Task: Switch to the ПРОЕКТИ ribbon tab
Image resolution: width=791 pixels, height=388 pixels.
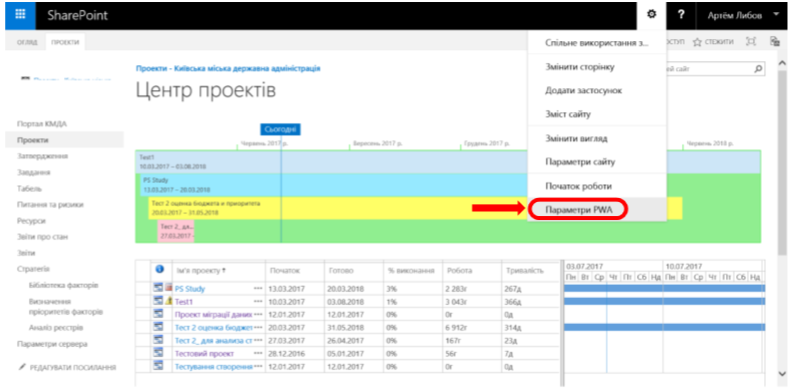Action: [x=65, y=42]
